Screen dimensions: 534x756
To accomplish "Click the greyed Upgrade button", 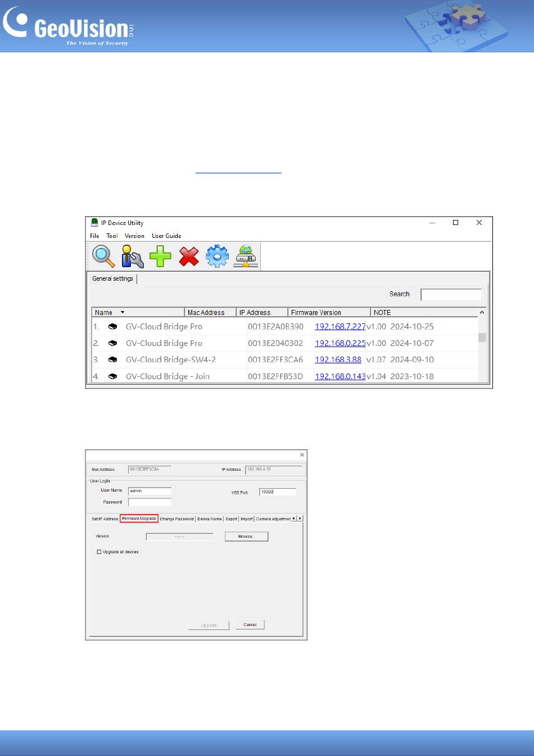I will [209, 625].
